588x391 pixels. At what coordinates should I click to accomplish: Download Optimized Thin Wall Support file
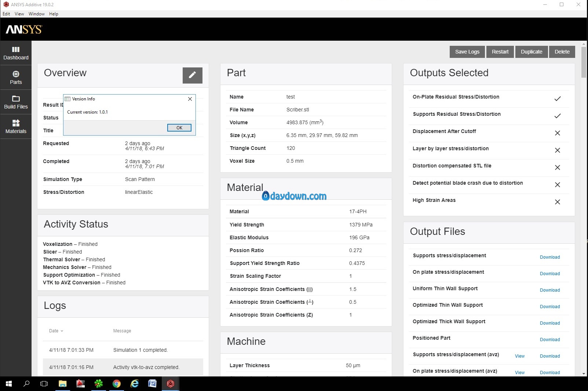tap(550, 307)
